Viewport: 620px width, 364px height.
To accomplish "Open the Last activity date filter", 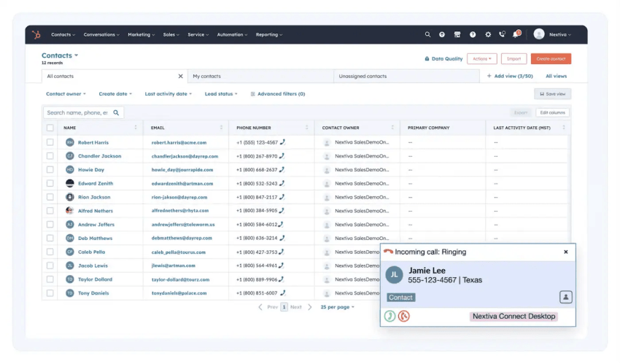I will (x=168, y=94).
